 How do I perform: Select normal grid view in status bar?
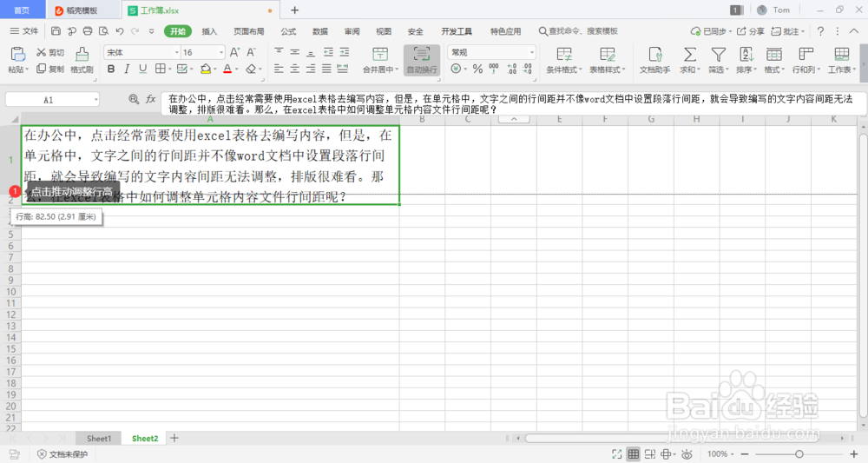634,454
